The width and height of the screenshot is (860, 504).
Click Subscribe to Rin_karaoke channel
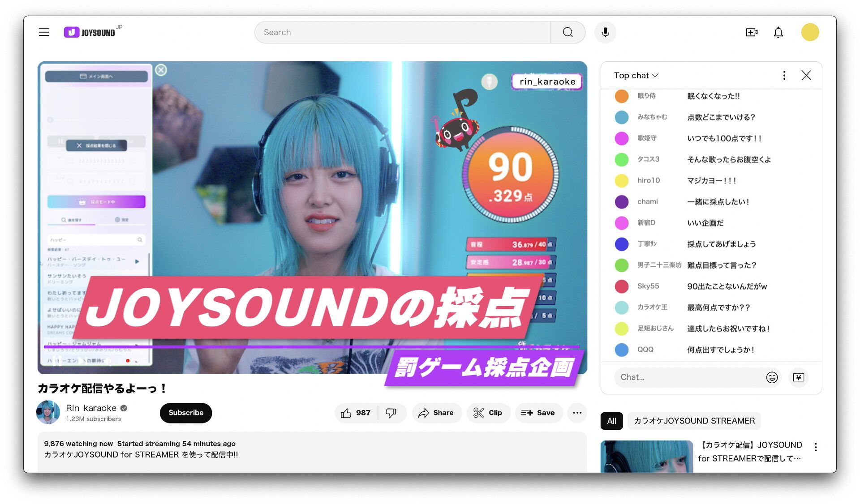[185, 413]
